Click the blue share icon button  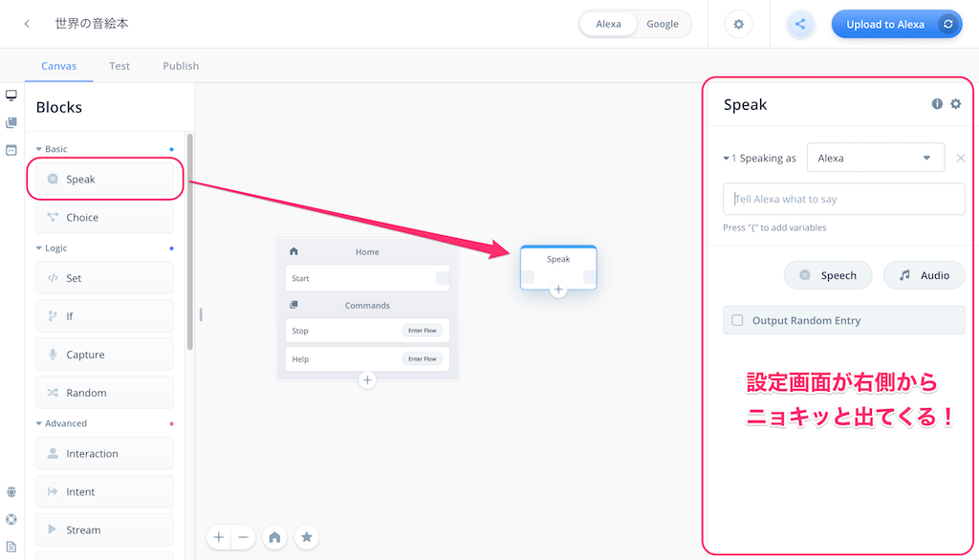pos(800,24)
